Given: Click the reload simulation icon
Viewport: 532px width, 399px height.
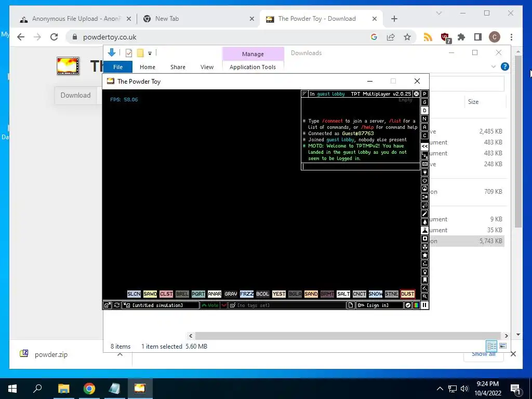Looking at the screenshot, I should (116, 305).
